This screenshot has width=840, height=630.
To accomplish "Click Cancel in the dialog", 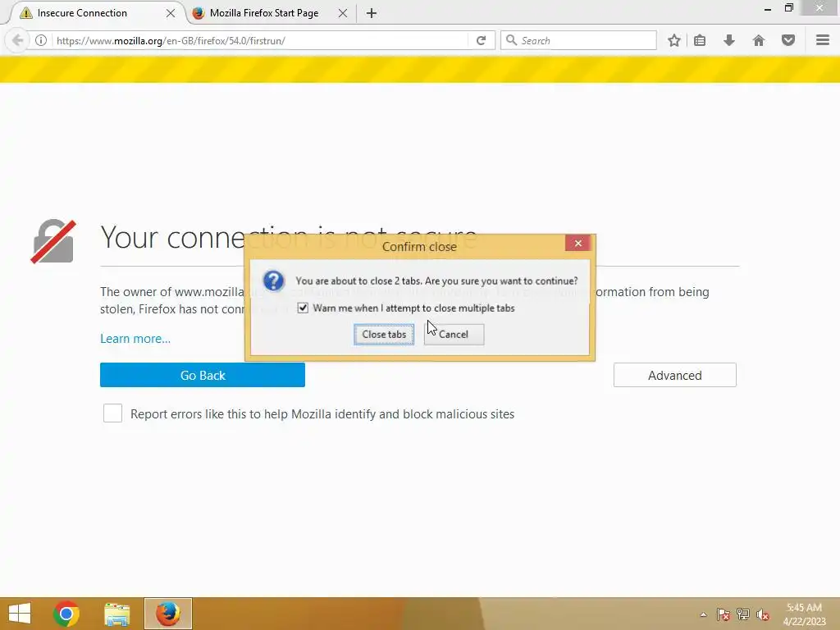I will click(454, 335).
